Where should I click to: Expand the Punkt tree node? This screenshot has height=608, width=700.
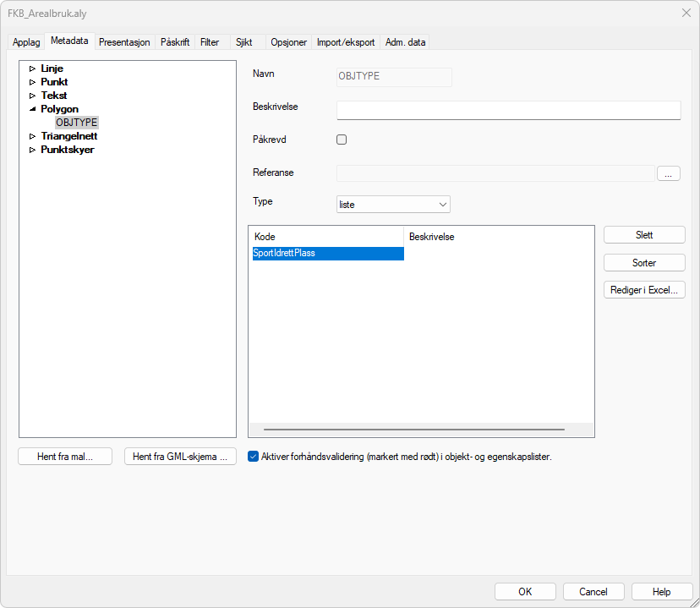click(33, 82)
